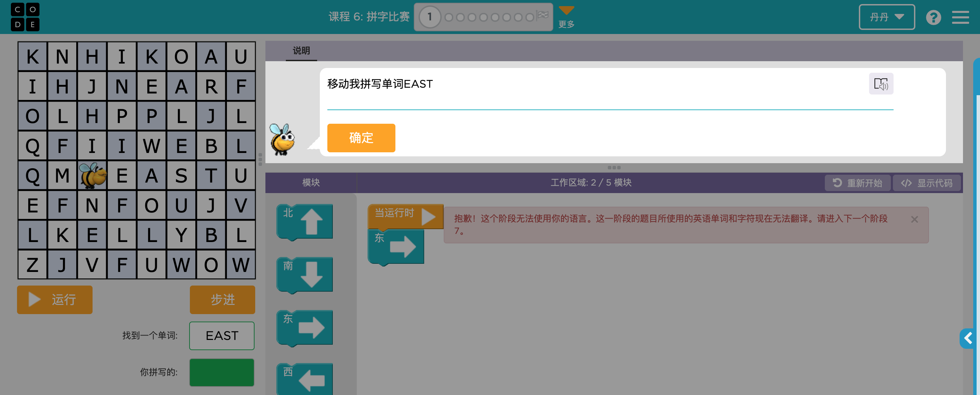Click the 找到一个单词 label
980x395 pixels.
pos(150,336)
